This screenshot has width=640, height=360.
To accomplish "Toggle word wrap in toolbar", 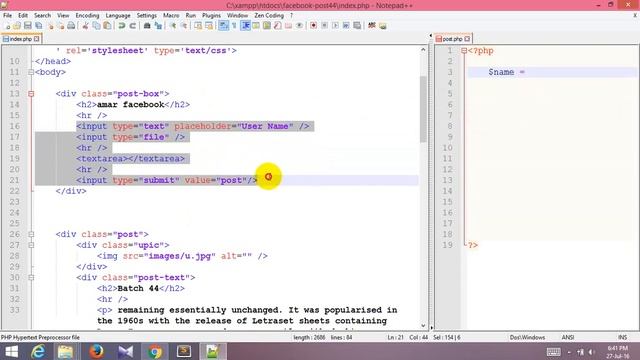I will (223, 26).
